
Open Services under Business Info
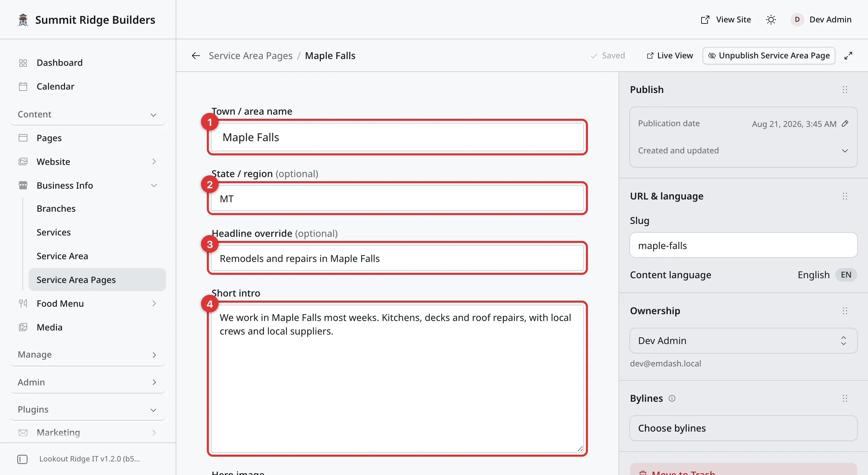[97, 232]
